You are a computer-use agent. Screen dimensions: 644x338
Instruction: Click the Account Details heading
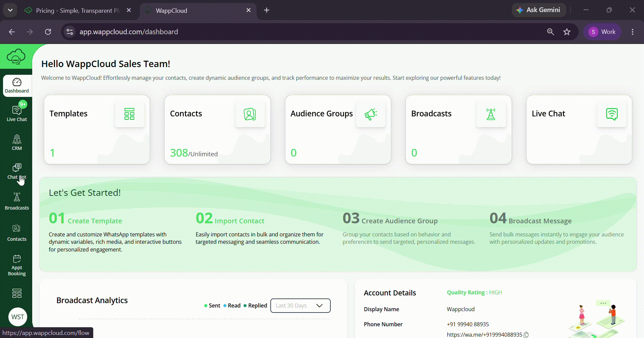pyautogui.click(x=390, y=293)
